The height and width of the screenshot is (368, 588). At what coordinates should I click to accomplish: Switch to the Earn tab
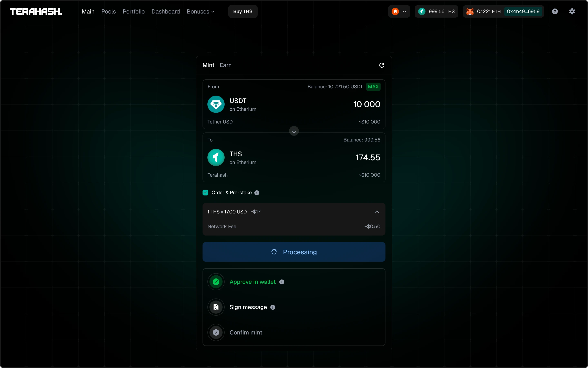226,65
